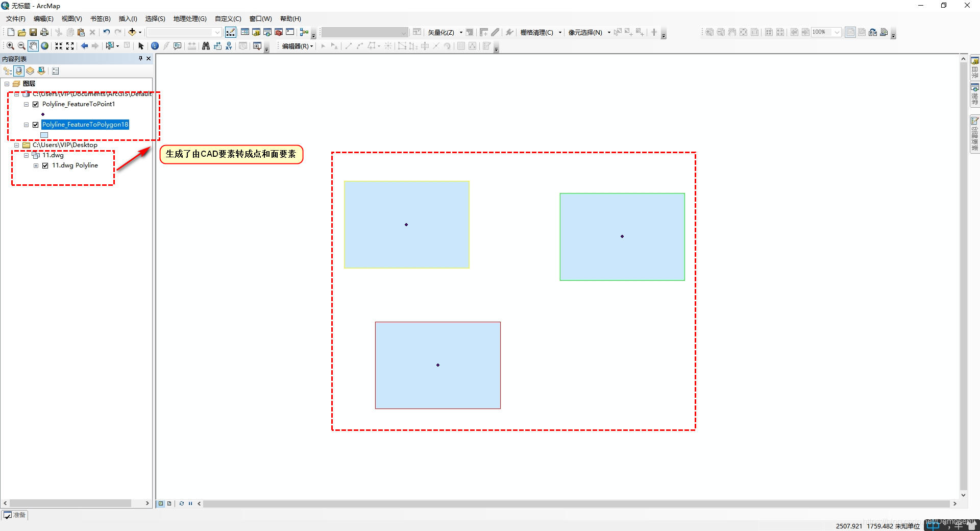Screen dimensions: 980x531
Task: Switch to List By Visibility
Action: click(x=30, y=71)
